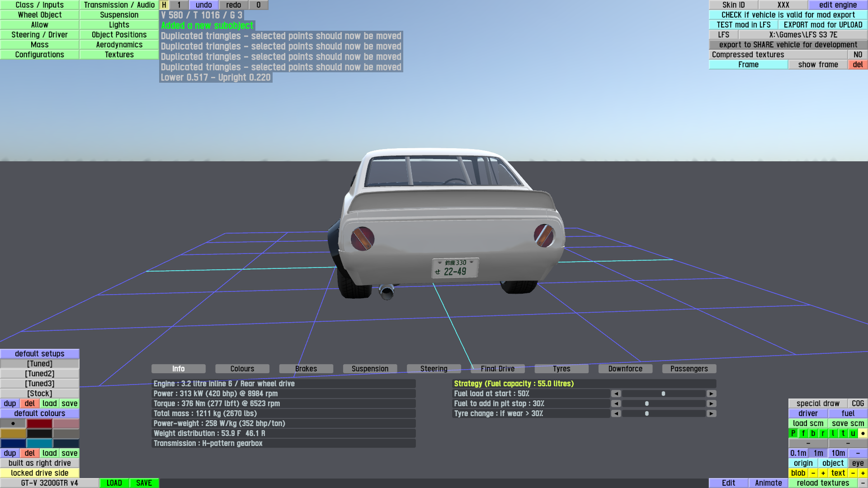
Task: Click the 'P' perspective view button
Action: pos(793,433)
